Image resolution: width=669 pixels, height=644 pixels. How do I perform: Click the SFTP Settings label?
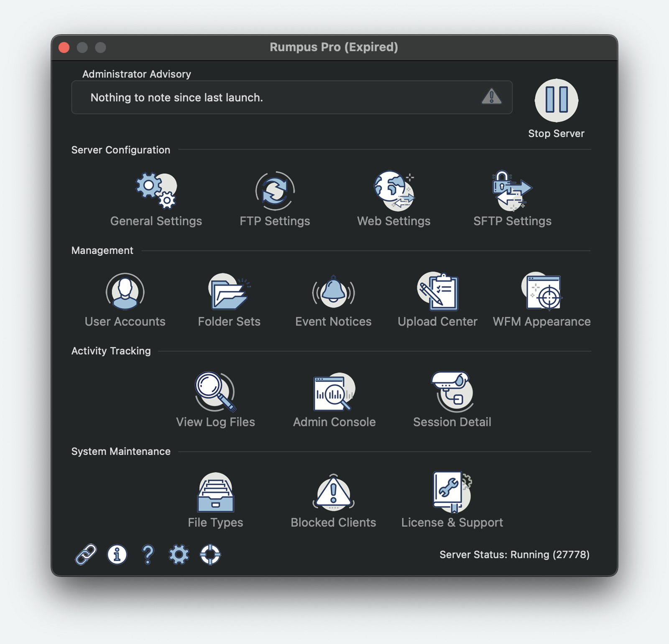[x=512, y=221]
